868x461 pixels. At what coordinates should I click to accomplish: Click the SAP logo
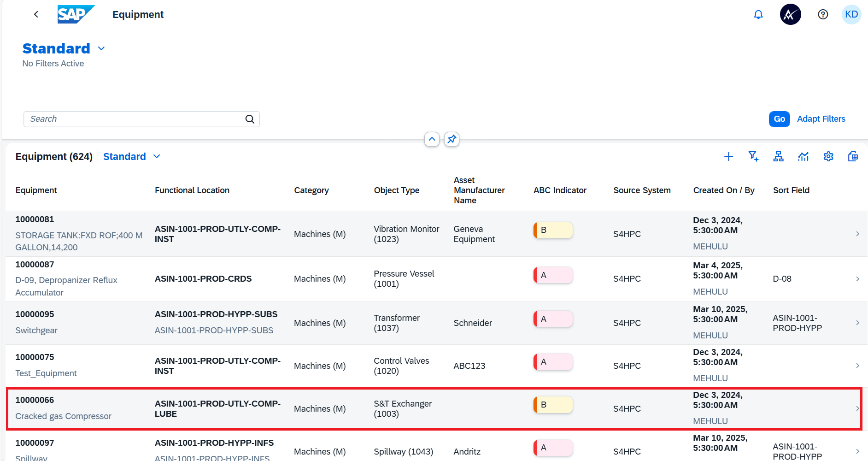76,14
